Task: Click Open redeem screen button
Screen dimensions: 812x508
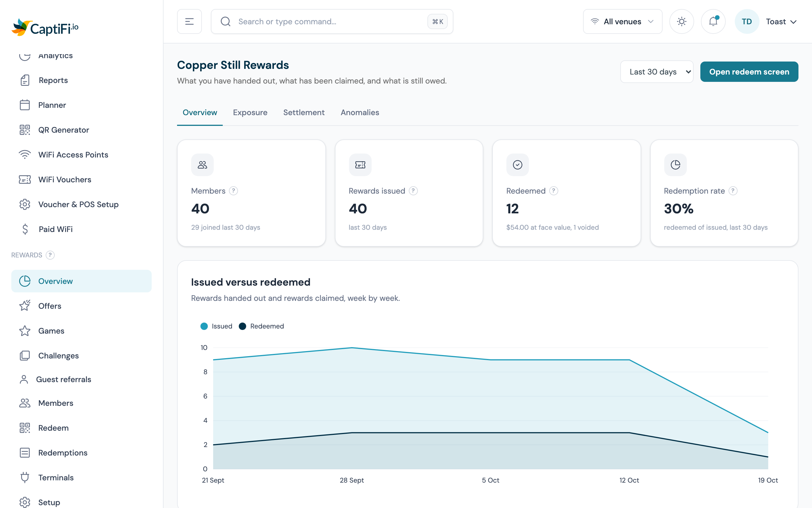Action: [x=749, y=72]
